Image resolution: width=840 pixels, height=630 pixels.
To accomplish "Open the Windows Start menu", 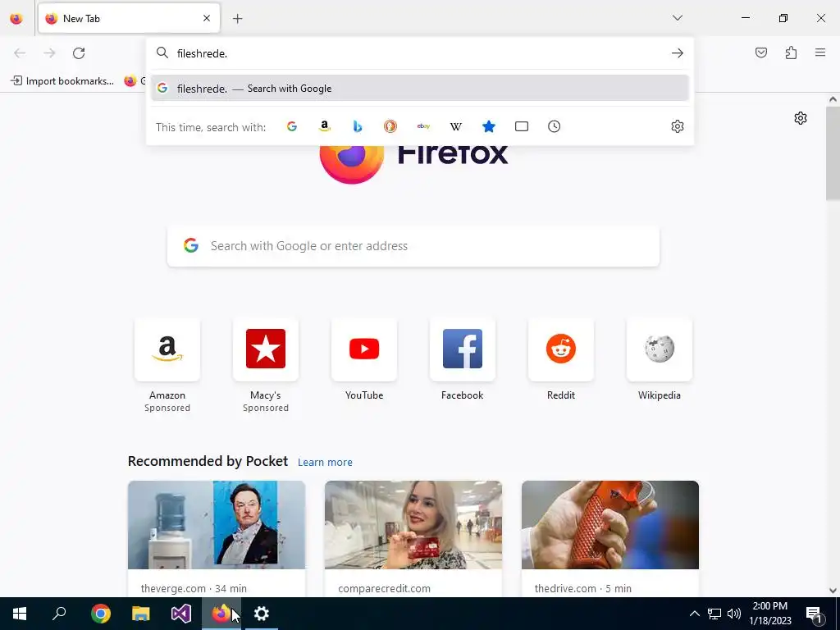I will pos(20,614).
